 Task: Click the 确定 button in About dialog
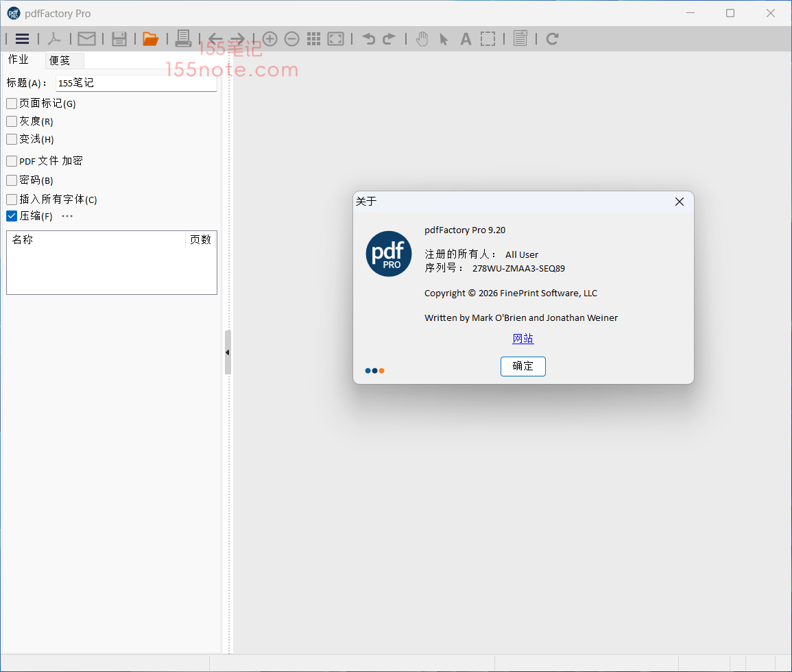(523, 366)
